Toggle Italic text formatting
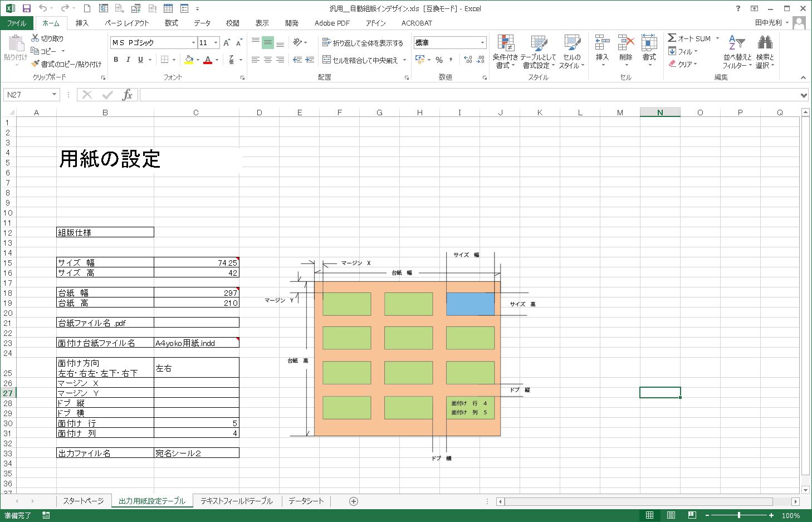Image resolution: width=812 pixels, height=522 pixels. point(128,60)
